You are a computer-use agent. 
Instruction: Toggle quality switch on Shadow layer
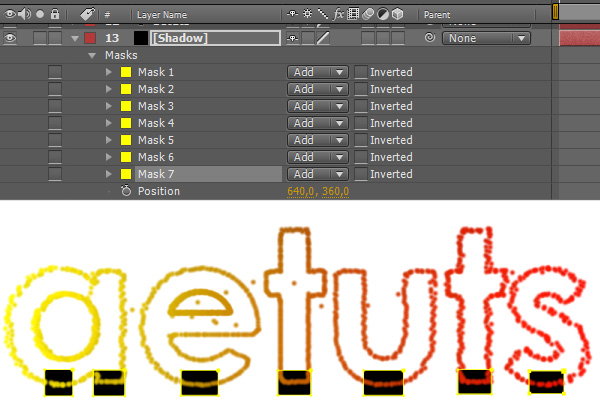pos(323,38)
